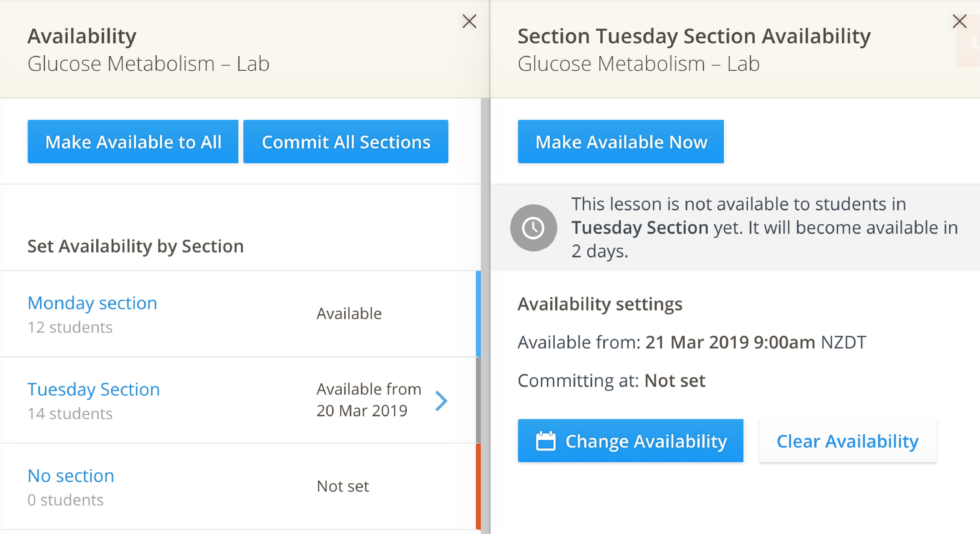Click Make Available Now button
The height and width of the screenshot is (534, 980).
click(x=620, y=142)
